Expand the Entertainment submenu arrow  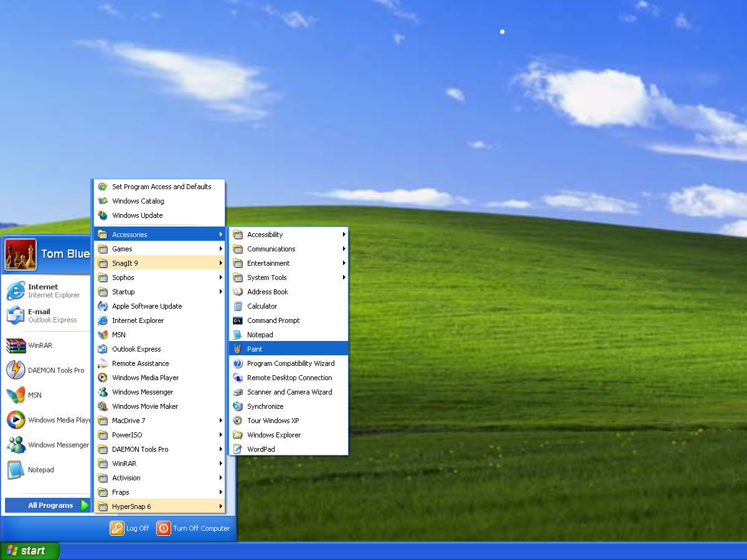pyautogui.click(x=344, y=263)
